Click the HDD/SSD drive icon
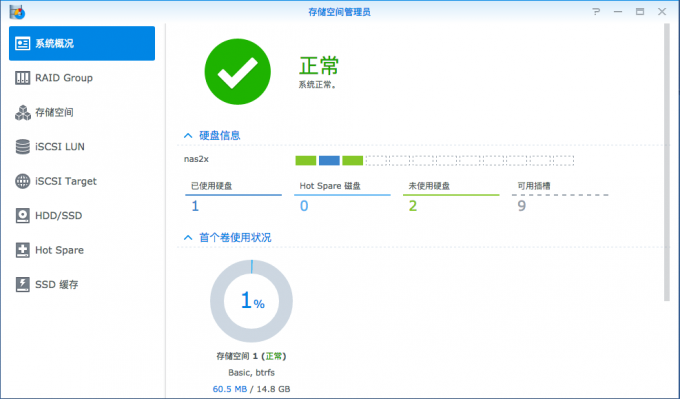The width and height of the screenshot is (680, 399). (x=23, y=216)
